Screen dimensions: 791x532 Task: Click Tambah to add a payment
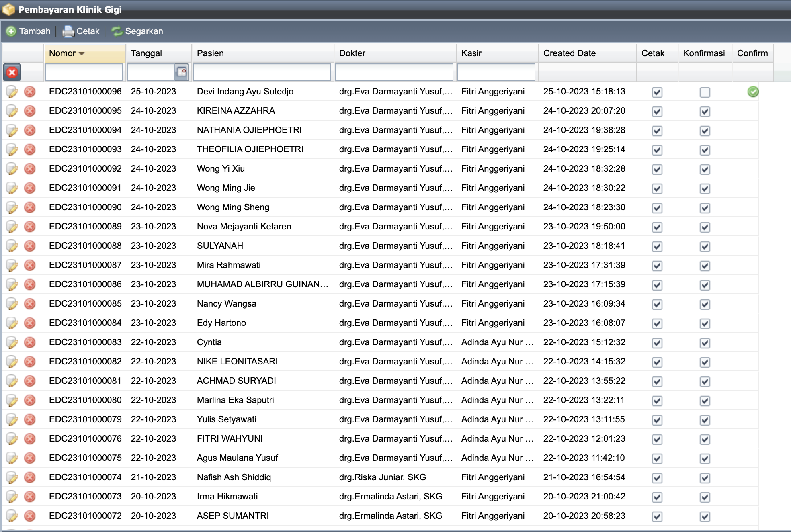[x=29, y=31]
